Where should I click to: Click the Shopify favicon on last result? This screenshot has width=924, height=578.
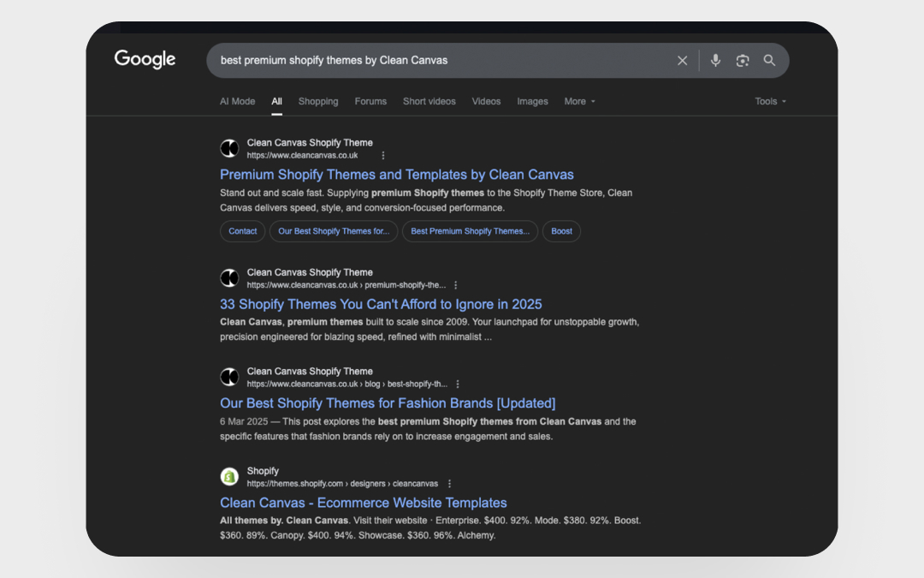[228, 476]
